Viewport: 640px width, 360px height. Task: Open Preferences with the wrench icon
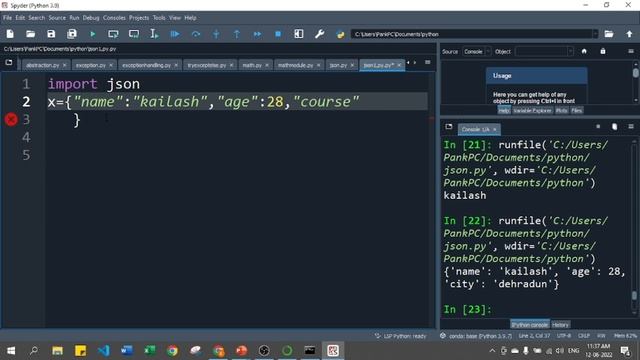320,34
